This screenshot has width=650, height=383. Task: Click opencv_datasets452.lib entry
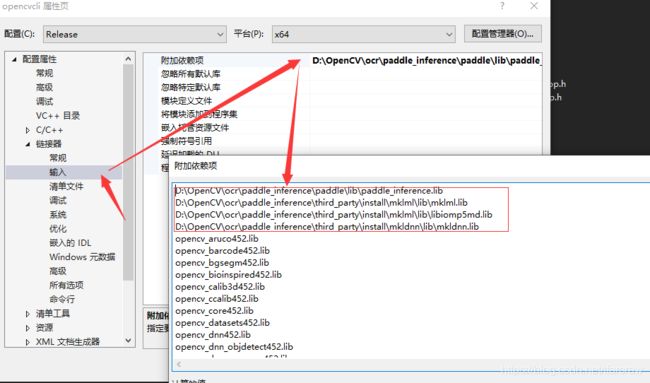(x=223, y=323)
